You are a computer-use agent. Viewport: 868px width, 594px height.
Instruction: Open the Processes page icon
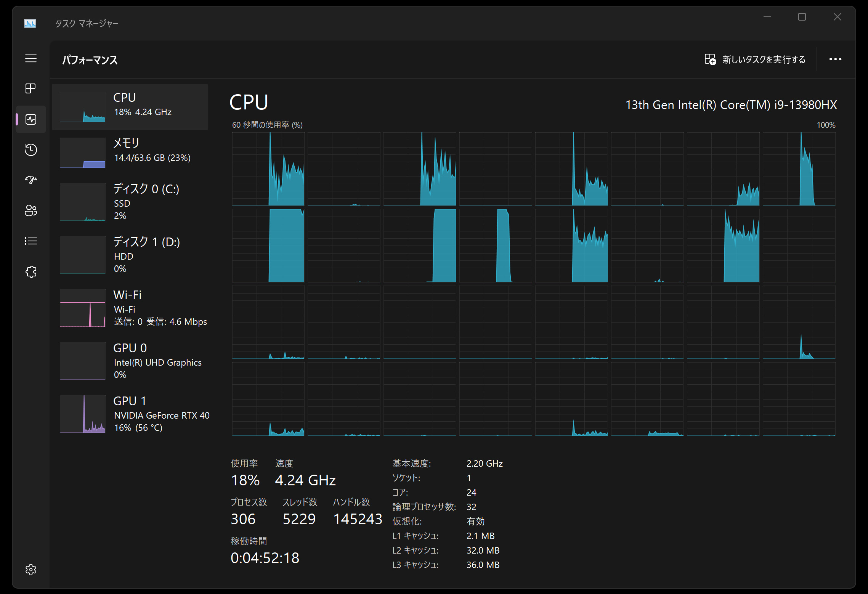coord(31,88)
